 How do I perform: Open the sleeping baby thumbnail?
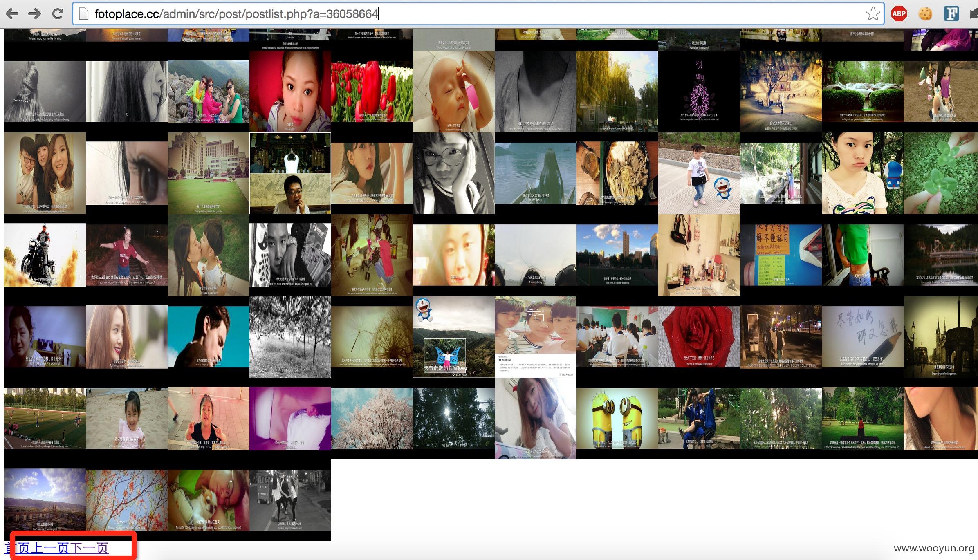(454, 92)
